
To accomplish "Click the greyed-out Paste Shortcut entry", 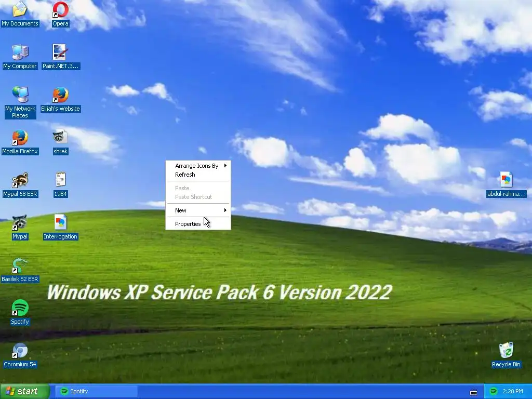I will [198, 197].
